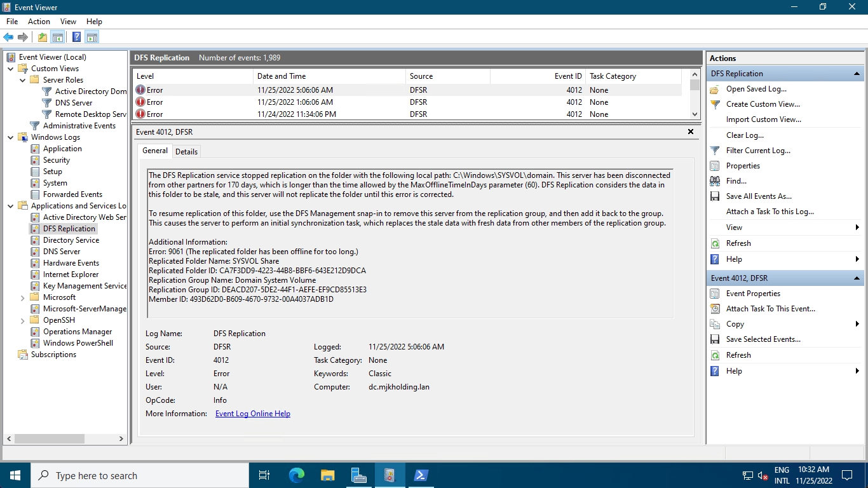Expand the Microsoft folder
The image size is (868, 488).
click(23, 297)
